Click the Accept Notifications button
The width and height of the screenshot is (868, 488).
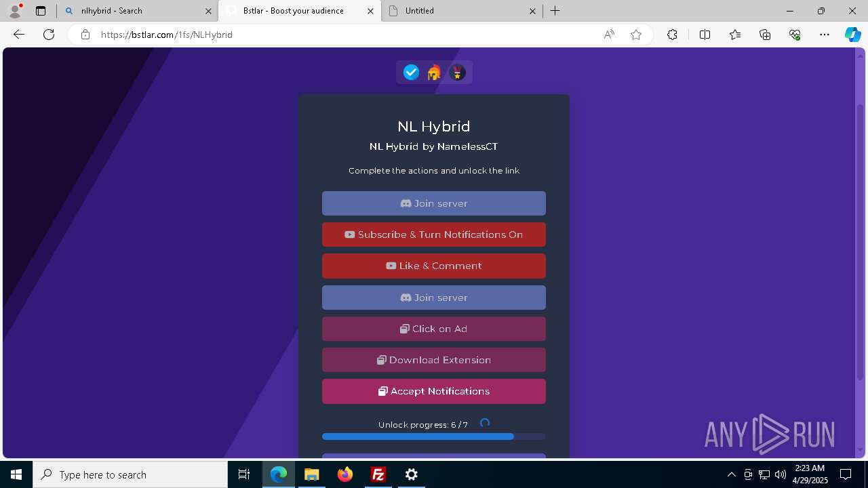pos(434,391)
